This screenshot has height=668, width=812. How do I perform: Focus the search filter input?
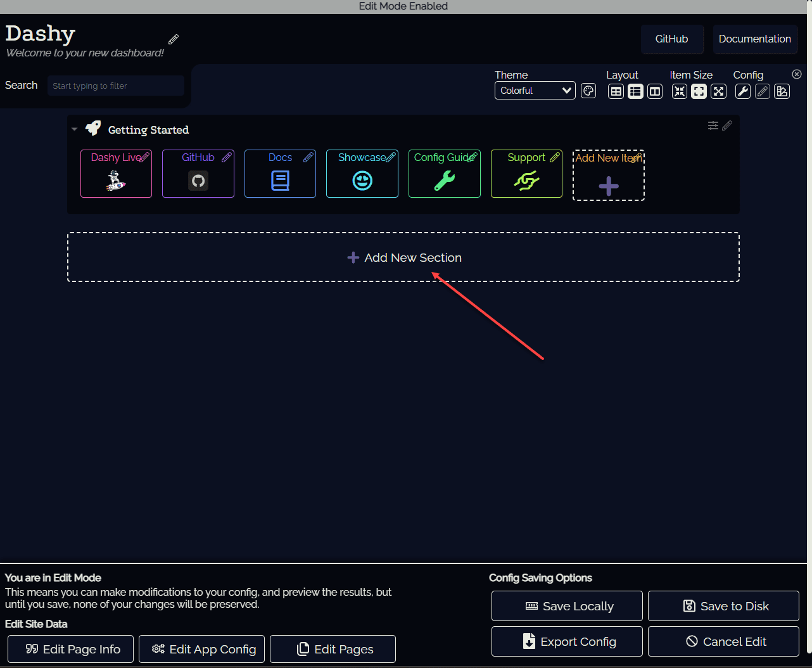116,86
